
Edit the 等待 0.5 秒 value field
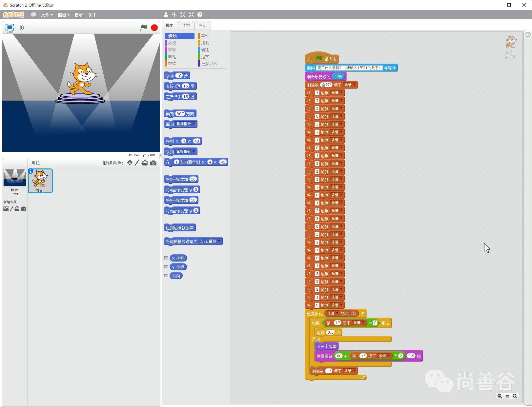coord(330,332)
